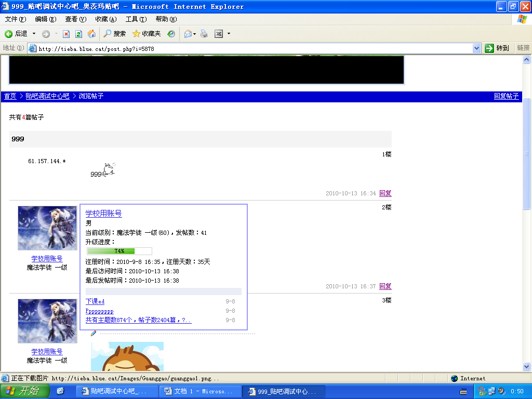The height and width of the screenshot is (399, 532).
Task: Switch to 999_贴吧调试中心 taskbar window
Action: click(x=284, y=391)
